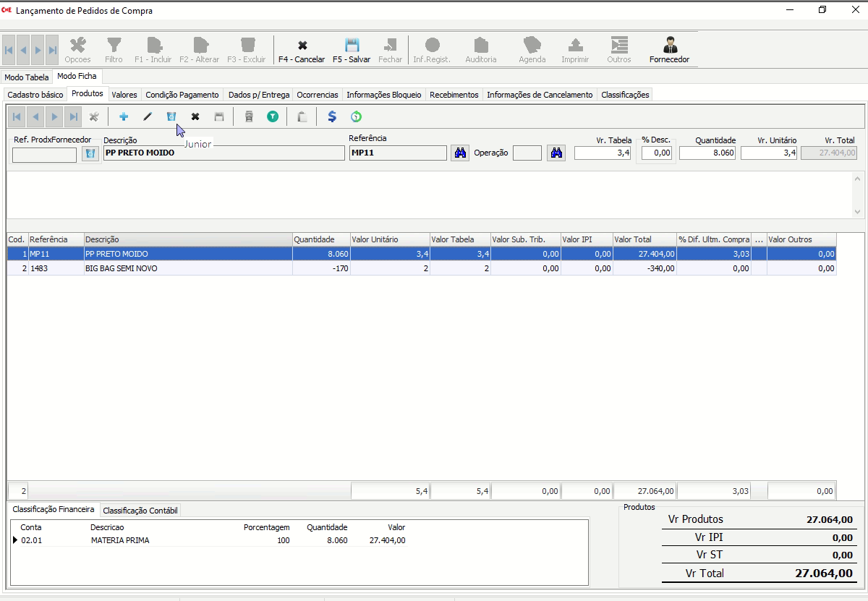Clear Ref. ProdxFornecedor with the trash icon
The height and width of the screenshot is (601, 868).
[90, 154]
